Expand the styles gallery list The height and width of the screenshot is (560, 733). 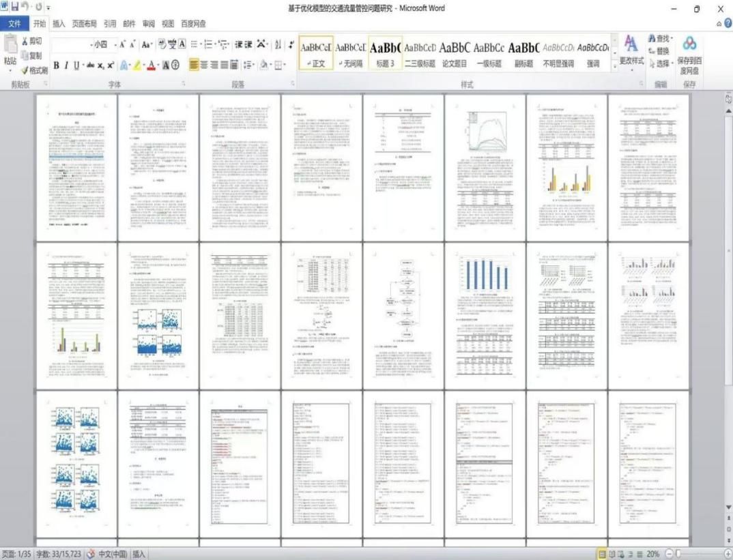(x=615, y=66)
